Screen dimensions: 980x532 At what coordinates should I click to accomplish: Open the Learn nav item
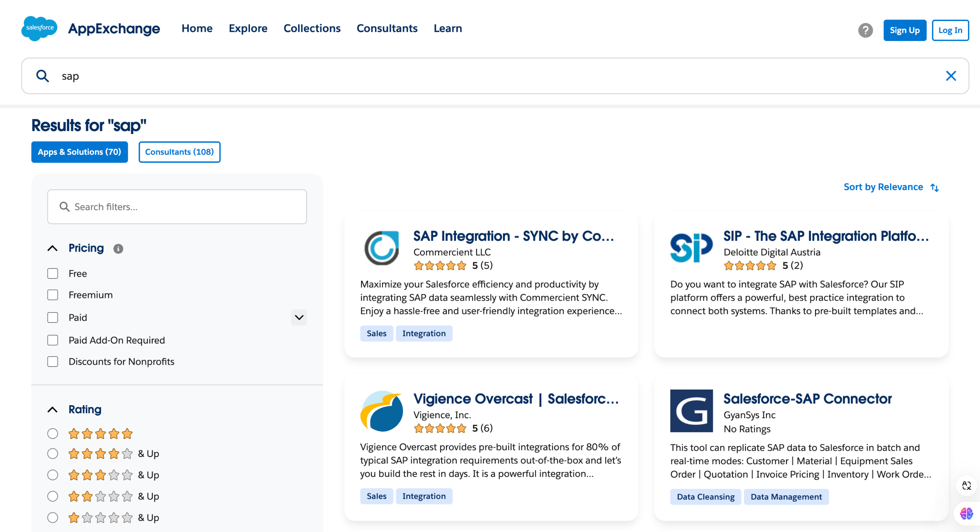click(448, 28)
